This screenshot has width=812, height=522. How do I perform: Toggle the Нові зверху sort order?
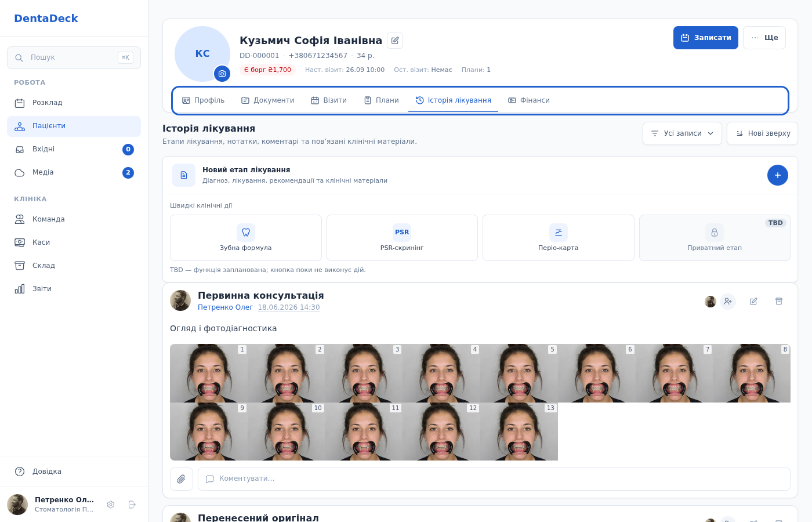click(x=762, y=133)
